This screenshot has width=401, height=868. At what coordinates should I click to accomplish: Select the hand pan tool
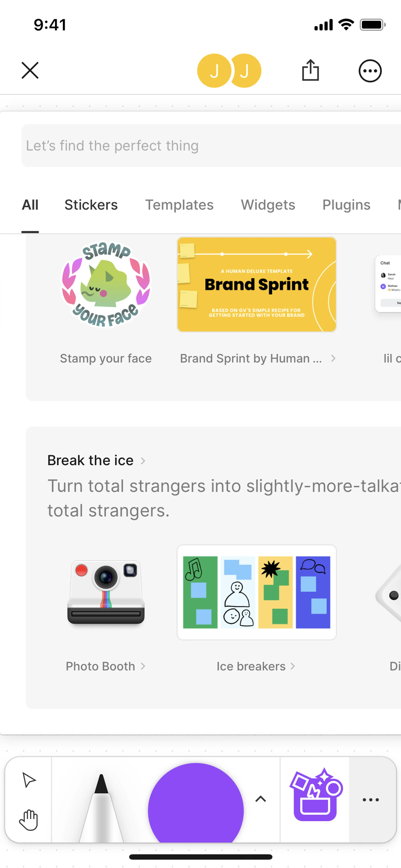29,820
